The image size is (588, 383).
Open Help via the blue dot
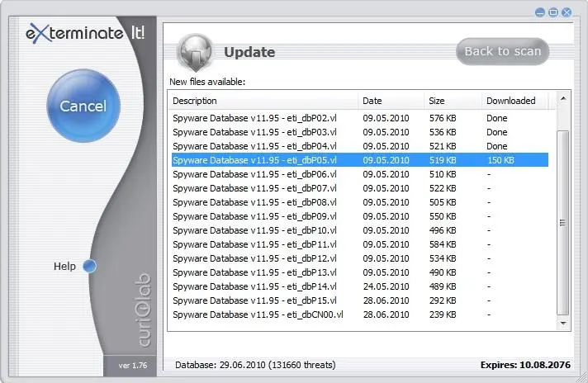[x=89, y=266]
